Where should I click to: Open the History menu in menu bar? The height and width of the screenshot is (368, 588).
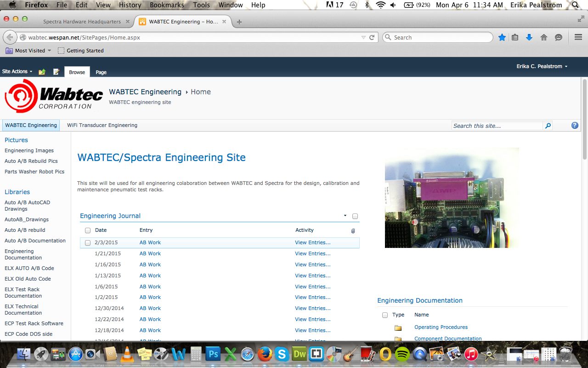tap(130, 5)
